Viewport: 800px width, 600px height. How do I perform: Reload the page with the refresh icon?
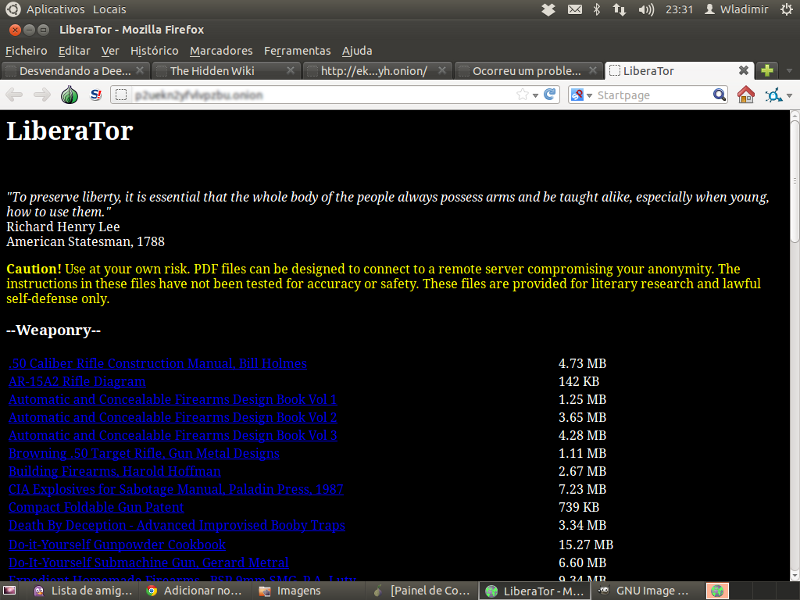(549, 94)
